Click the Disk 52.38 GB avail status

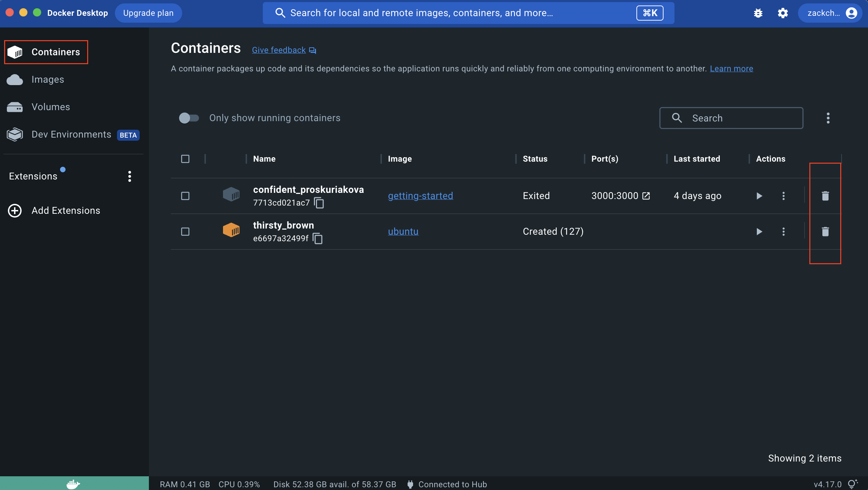point(335,484)
